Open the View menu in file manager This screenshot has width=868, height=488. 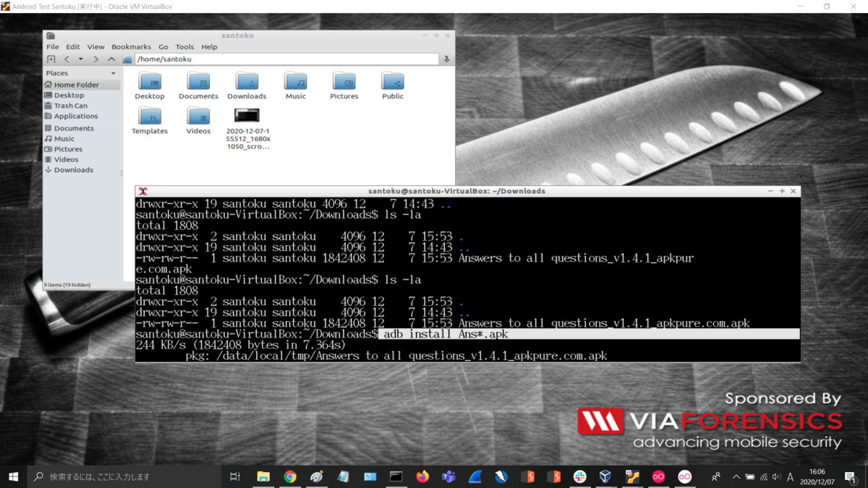(95, 47)
